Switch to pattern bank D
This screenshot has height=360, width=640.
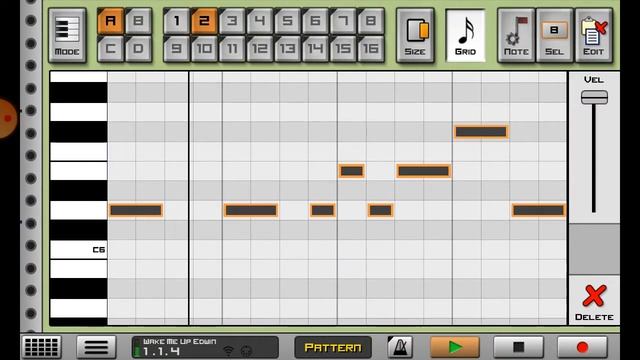138,49
